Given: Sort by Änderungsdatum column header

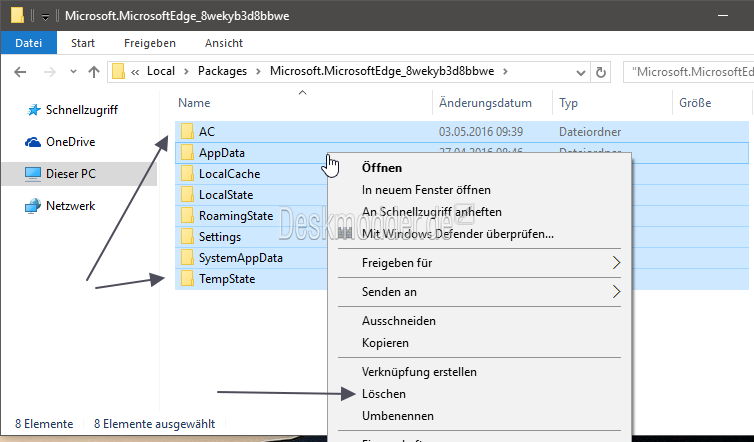Looking at the screenshot, I should (x=485, y=103).
